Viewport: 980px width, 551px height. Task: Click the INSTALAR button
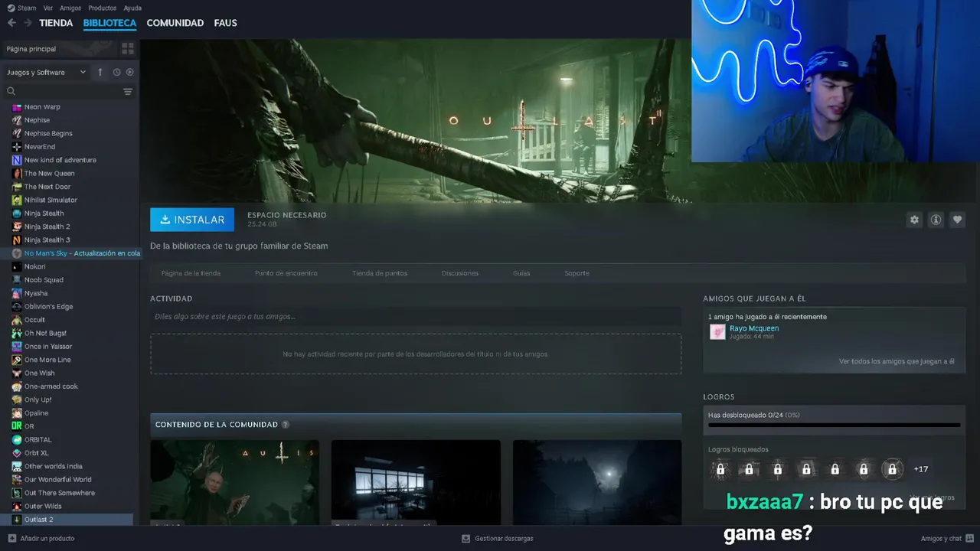point(192,220)
